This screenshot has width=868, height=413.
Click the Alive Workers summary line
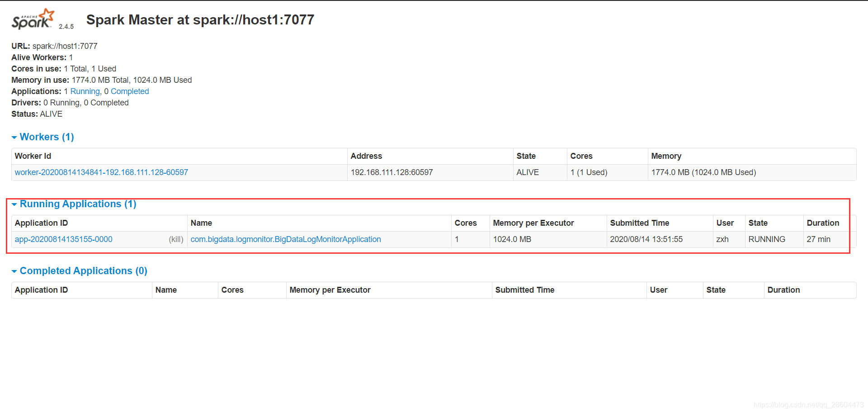42,57
